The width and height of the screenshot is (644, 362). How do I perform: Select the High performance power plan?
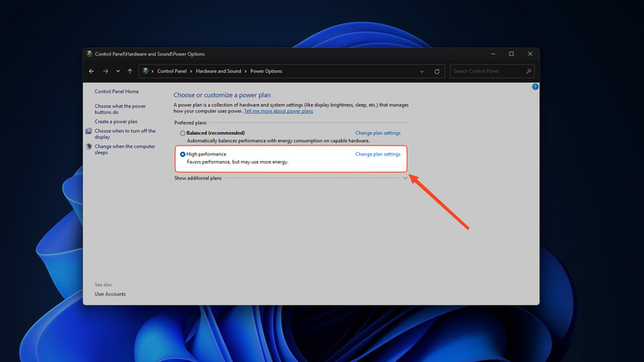click(x=182, y=155)
